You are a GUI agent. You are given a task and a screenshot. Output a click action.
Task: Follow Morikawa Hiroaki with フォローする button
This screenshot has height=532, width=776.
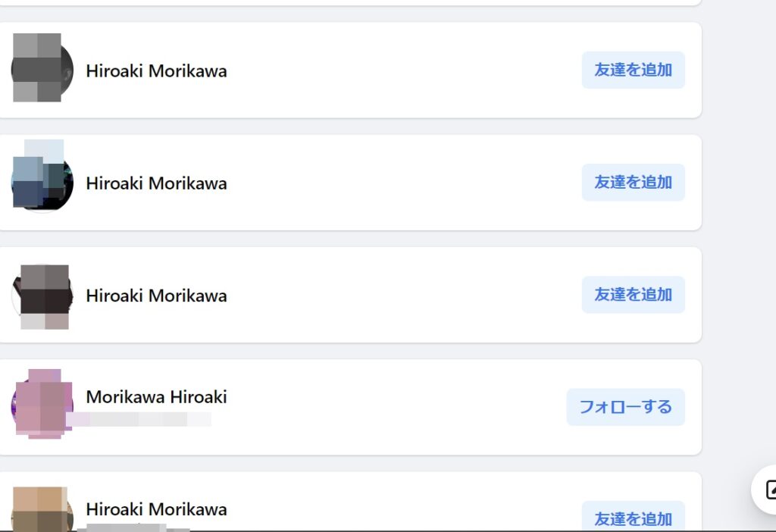point(625,407)
